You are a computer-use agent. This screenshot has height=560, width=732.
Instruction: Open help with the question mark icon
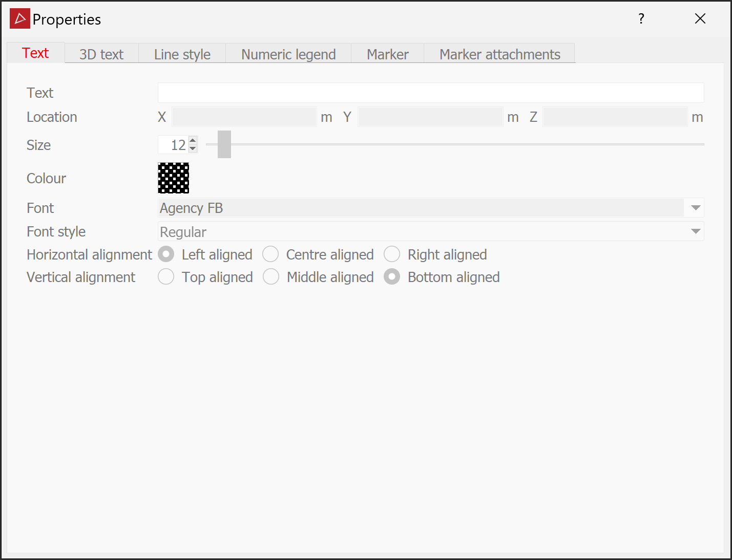click(x=641, y=19)
